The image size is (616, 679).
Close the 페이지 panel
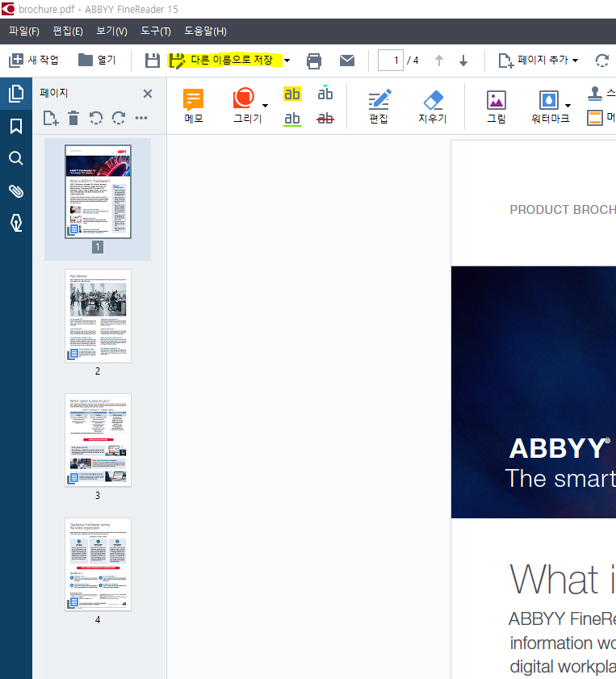[148, 94]
